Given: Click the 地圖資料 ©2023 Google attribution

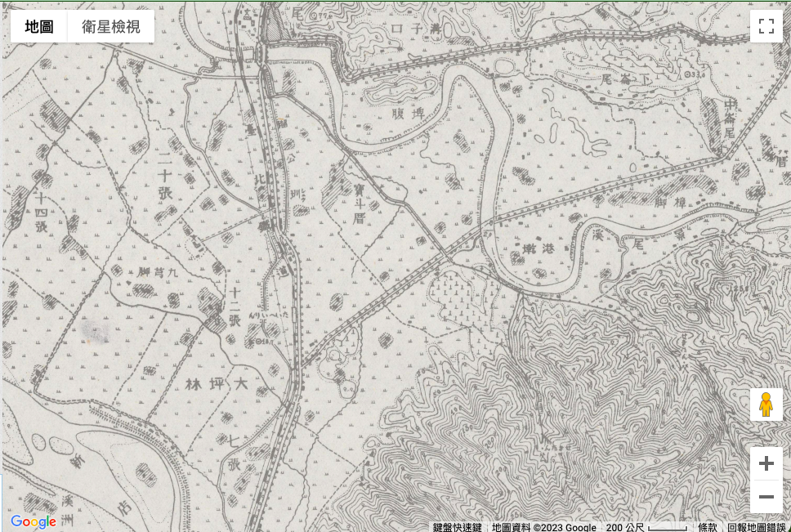Looking at the screenshot, I should tap(544, 527).
